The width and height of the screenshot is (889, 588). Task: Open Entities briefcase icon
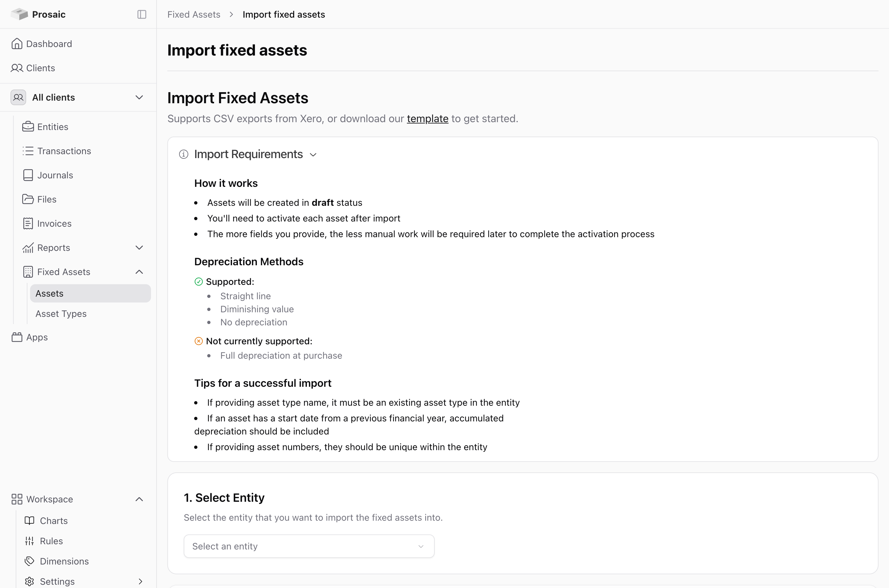click(28, 127)
